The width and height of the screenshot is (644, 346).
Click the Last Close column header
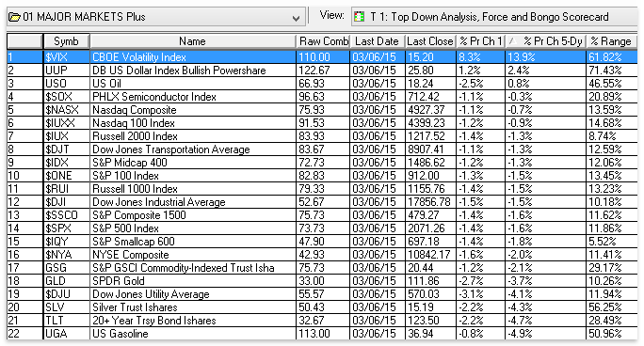tap(430, 41)
